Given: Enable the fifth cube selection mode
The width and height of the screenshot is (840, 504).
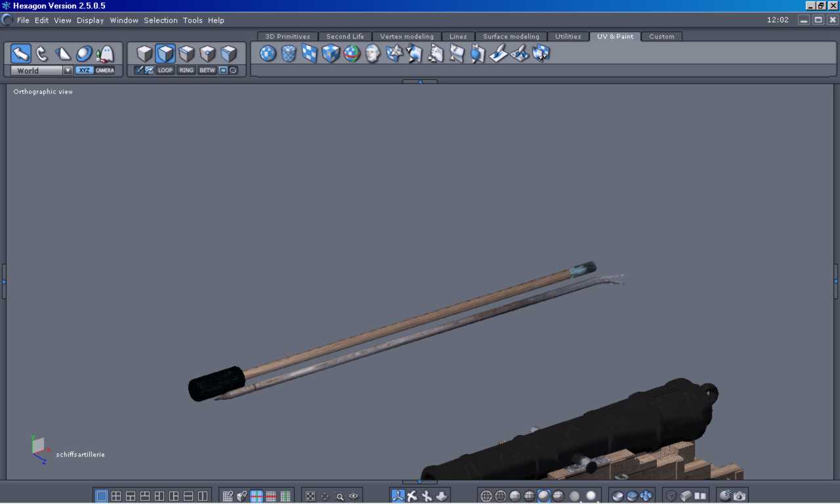Looking at the screenshot, I should 228,53.
